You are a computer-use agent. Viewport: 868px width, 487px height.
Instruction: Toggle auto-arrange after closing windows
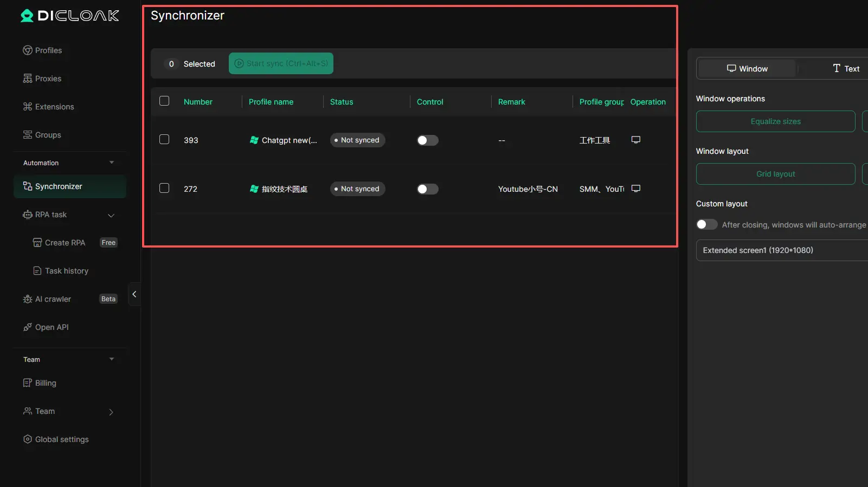click(x=706, y=224)
